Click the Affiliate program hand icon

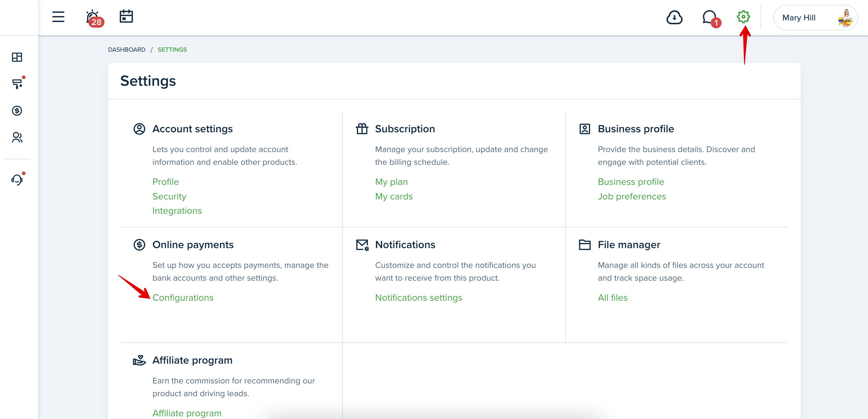139,360
